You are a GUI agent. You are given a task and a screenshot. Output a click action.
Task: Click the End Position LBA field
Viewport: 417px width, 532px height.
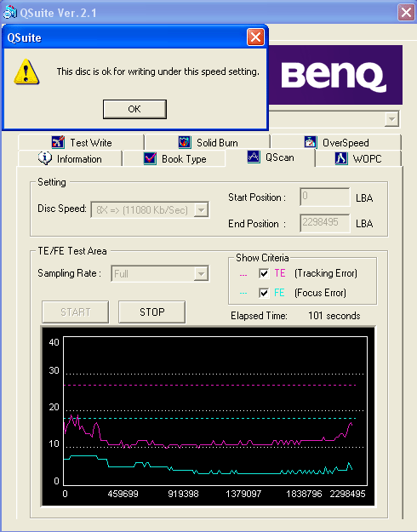pyautogui.click(x=325, y=223)
